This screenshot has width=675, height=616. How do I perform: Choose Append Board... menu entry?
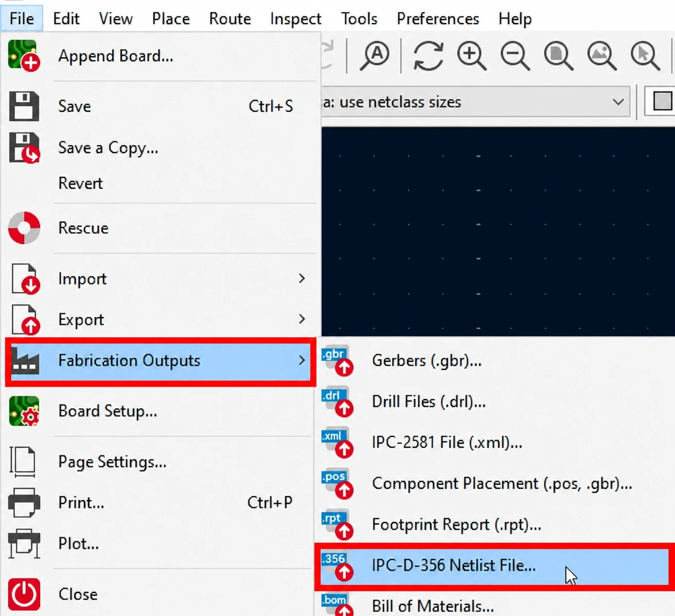point(116,56)
